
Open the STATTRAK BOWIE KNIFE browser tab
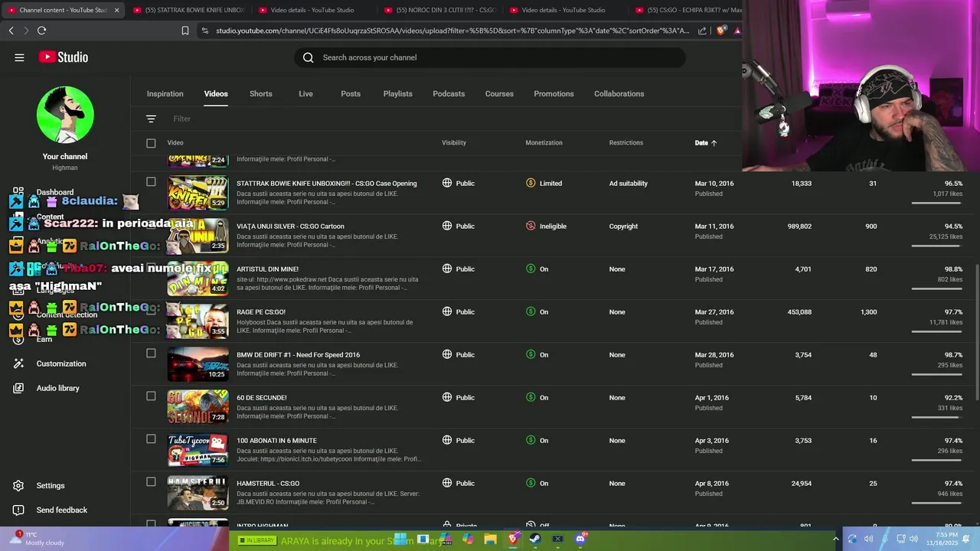[188, 10]
